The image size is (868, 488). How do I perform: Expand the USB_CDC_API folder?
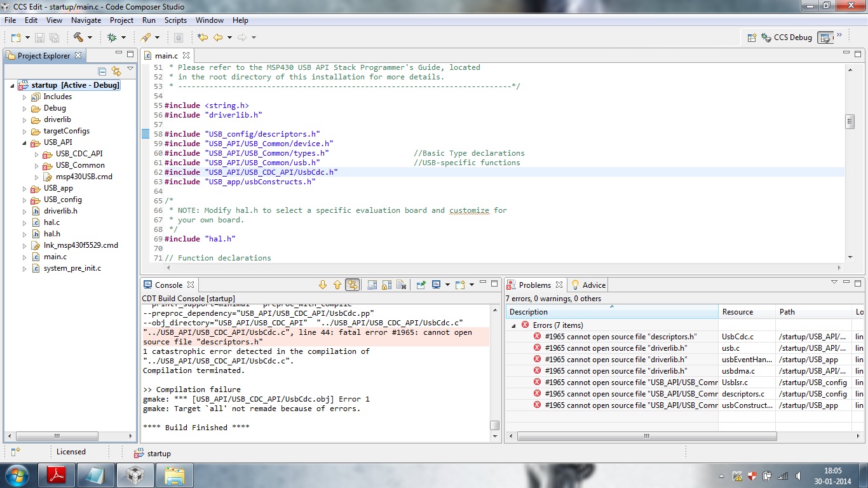[x=36, y=154]
